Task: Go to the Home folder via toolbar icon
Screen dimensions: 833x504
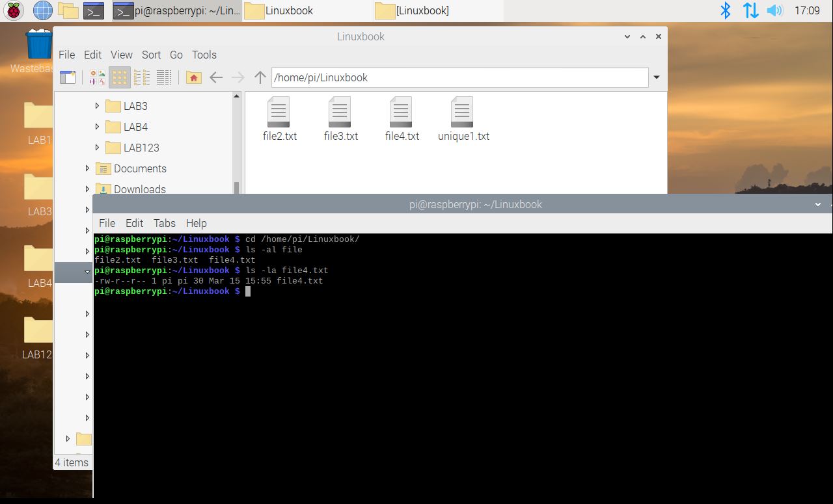Action: (193, 77)
